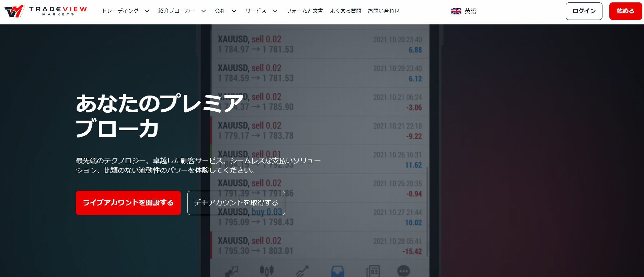Open the 会社 menu
This screenshot has height=277, width=644.
tap(220, 11)
